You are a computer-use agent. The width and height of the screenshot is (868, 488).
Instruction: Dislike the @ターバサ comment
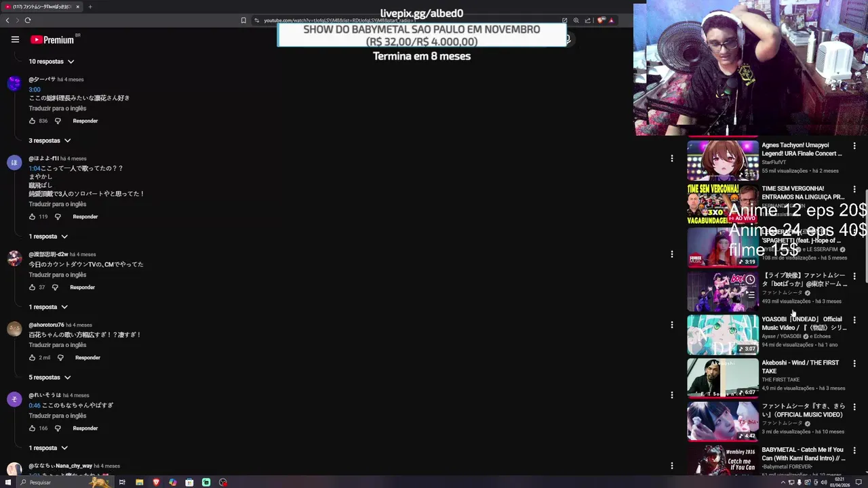58,121
